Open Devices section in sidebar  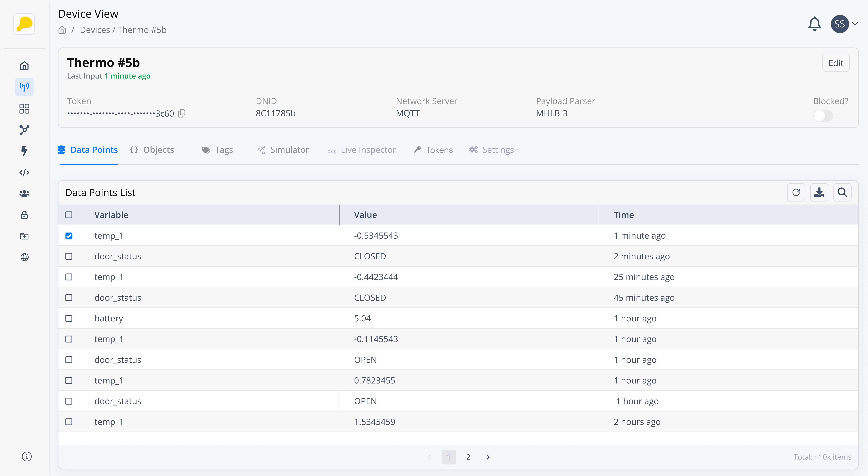tap(24, 87)
